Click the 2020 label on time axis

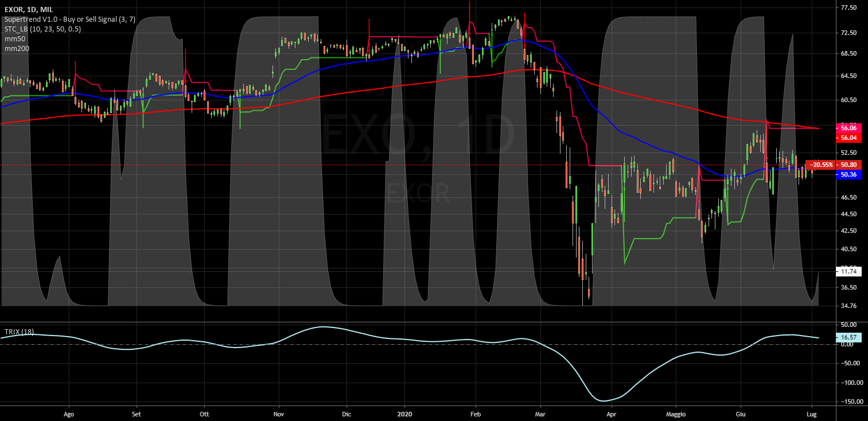404,413
